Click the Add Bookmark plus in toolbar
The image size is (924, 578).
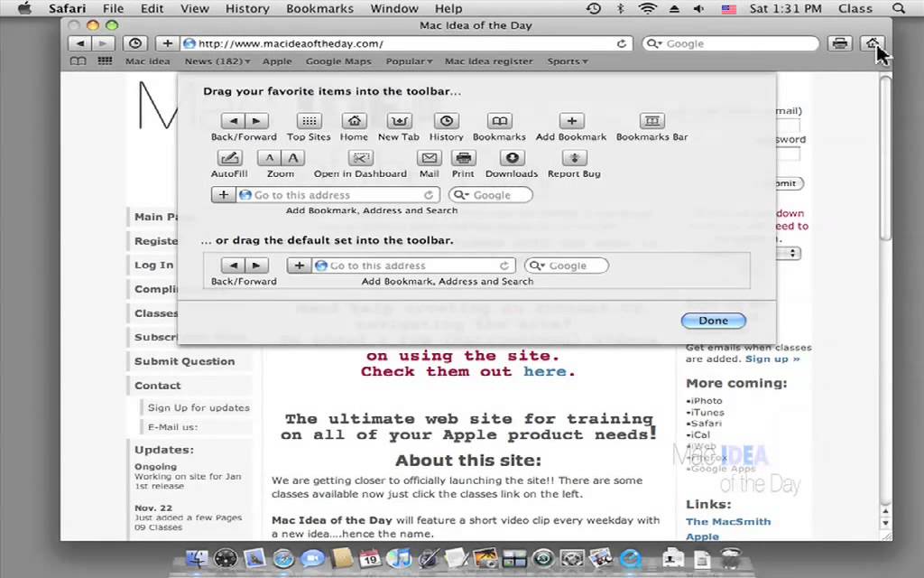point(167,43)
